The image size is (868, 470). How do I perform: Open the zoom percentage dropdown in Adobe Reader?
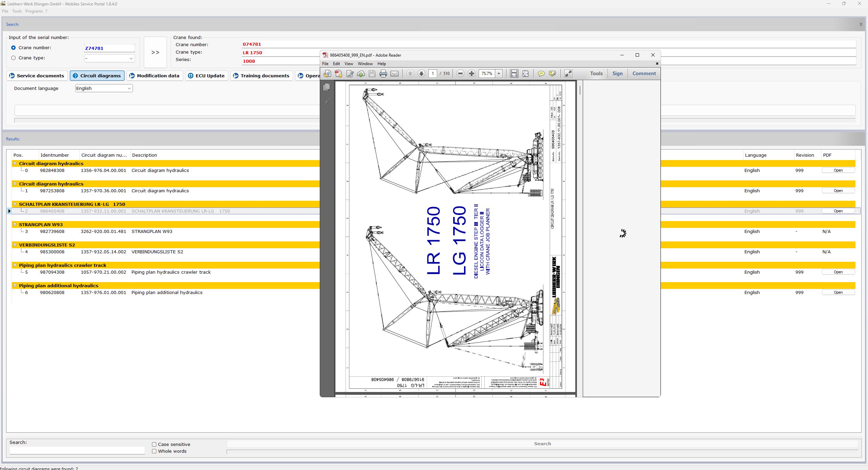point(498,74)
